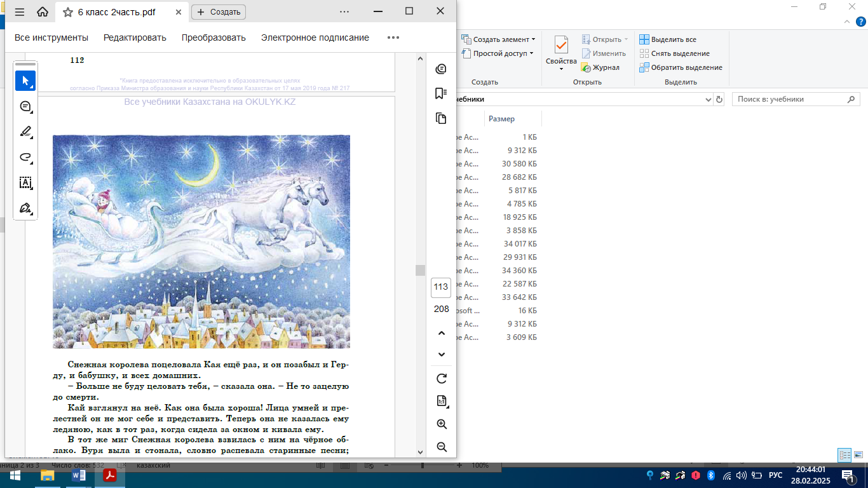Open File Explorer from the taskbar
Image resolution: width=868 pixels, height=488 pixels.
coord(48,475)
